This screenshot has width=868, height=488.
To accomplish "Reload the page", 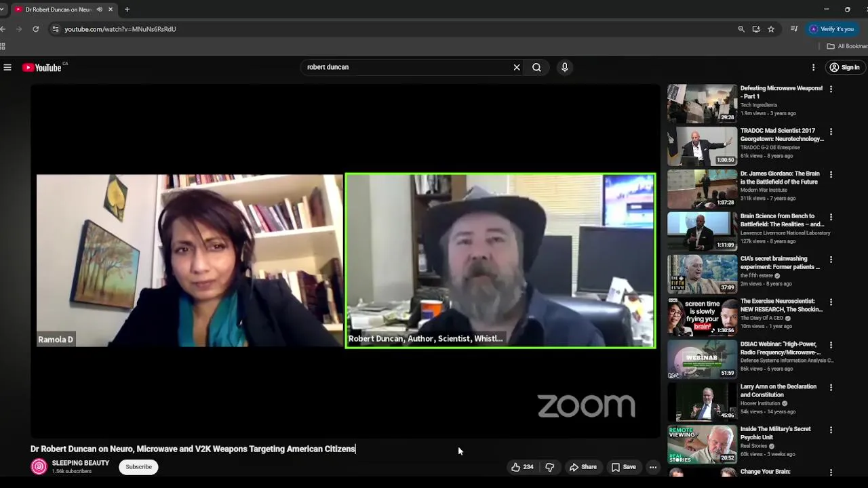I will coord(35,29).
